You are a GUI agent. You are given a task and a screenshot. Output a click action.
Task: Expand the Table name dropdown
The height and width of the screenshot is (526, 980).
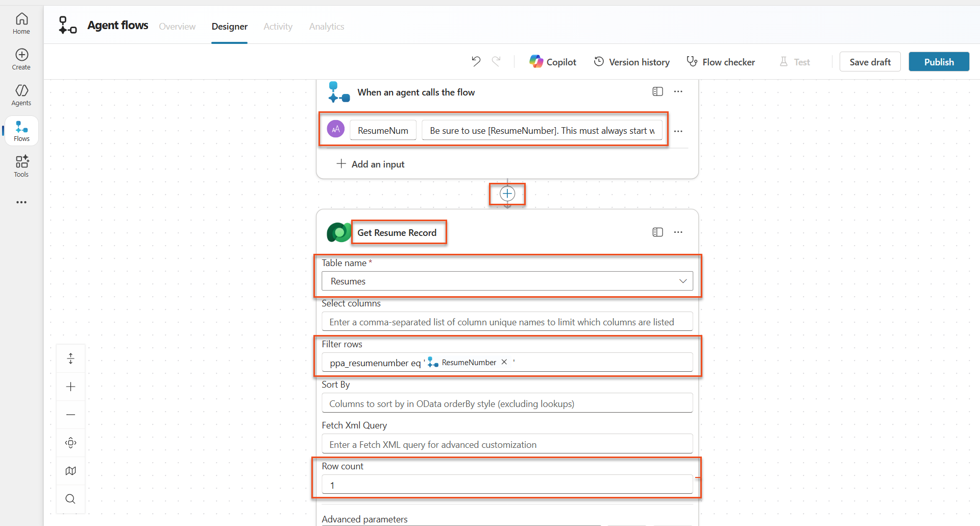[682, 281]
